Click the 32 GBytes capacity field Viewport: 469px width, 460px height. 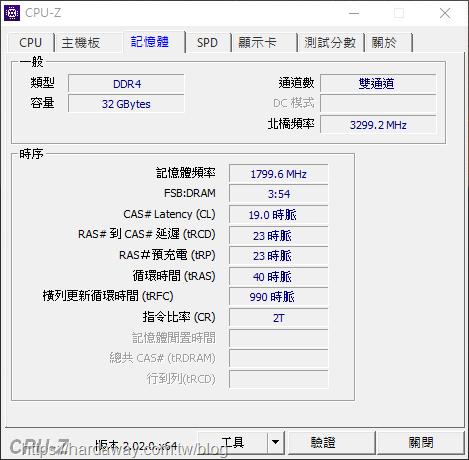(x=126, y=104)
